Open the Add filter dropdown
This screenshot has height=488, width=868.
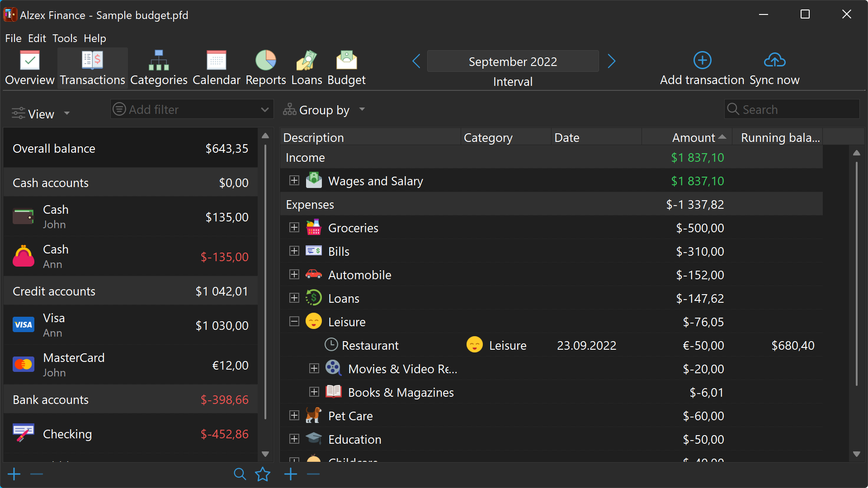[x=192, y=109]
